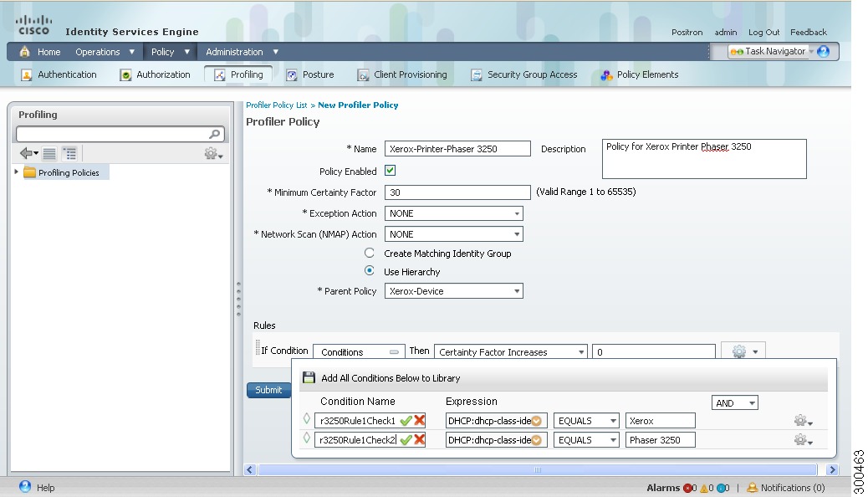This screenshot has height=497, width=868.
Task: Open the EQUALS dropdown in the Xerox row
Action: tap(586, 421)
